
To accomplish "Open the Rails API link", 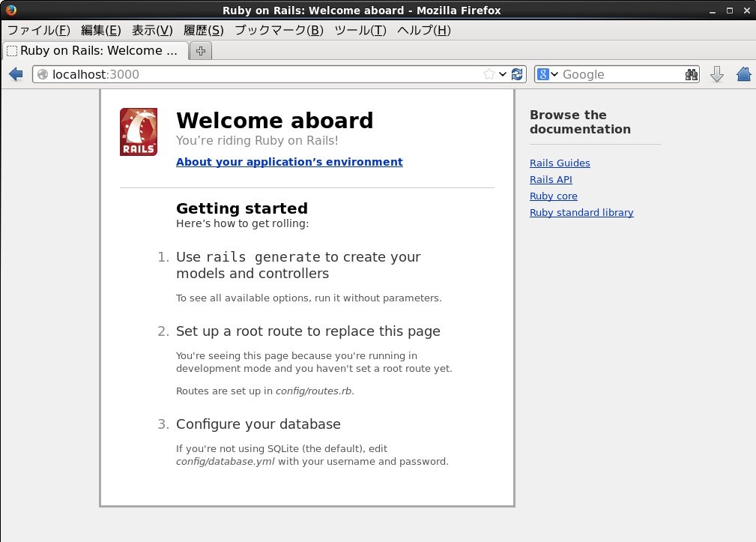I will coord(551,179).
